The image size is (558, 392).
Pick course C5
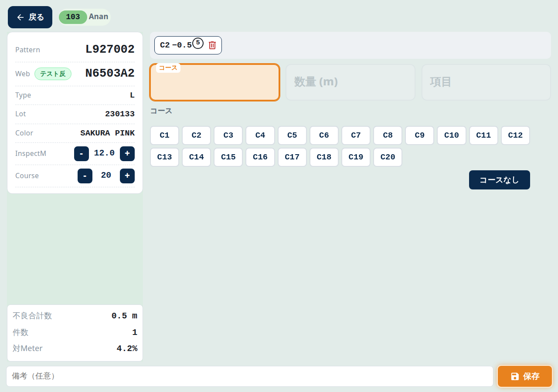[x=292, y=135]
